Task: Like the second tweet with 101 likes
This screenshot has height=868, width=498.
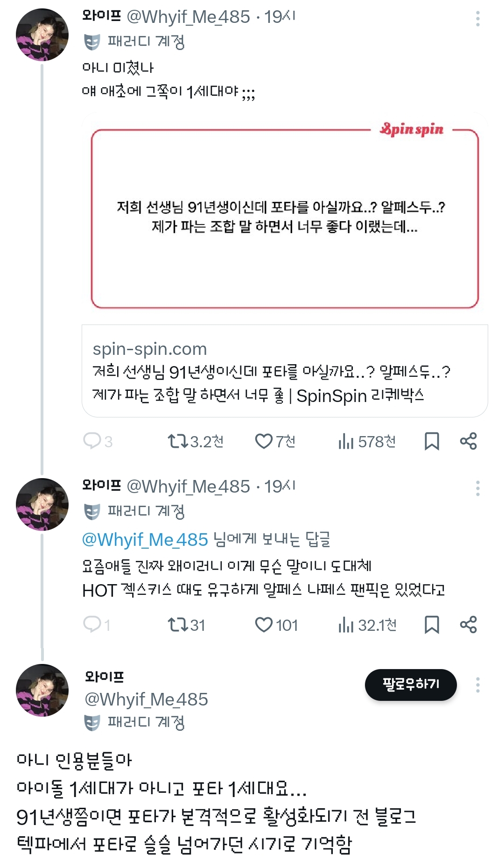Action: (x=264, y=624)
